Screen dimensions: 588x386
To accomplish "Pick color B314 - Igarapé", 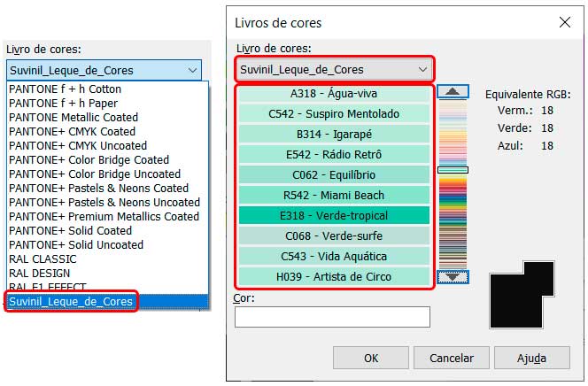I will click(x=334, y=135).
